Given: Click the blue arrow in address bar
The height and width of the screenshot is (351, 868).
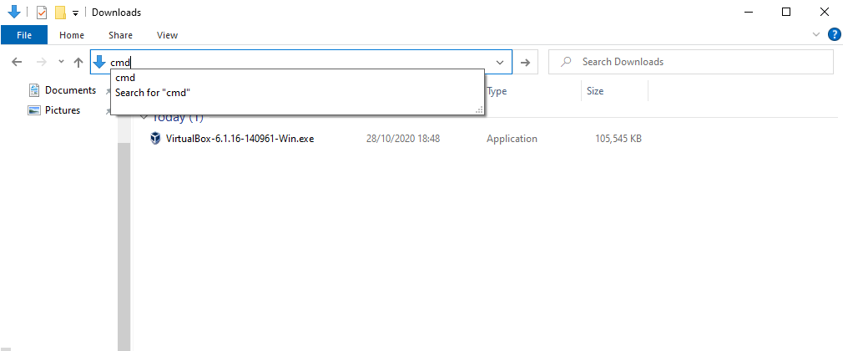Looking at the screenshot, I should 99,62.
